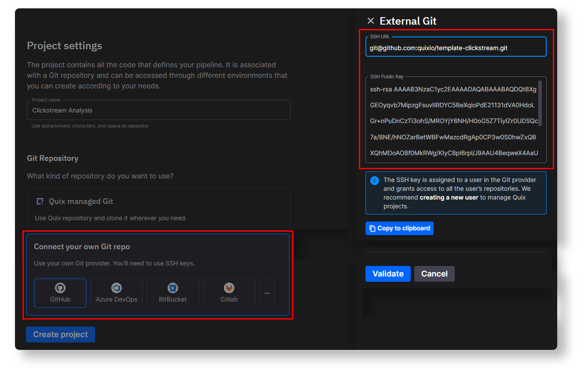Image resolution: width=588 pixels, height=378 pixels.
Task: Choose Azure DevOps as Git provider
Action: pyautogui.click(x=117, y=293)
